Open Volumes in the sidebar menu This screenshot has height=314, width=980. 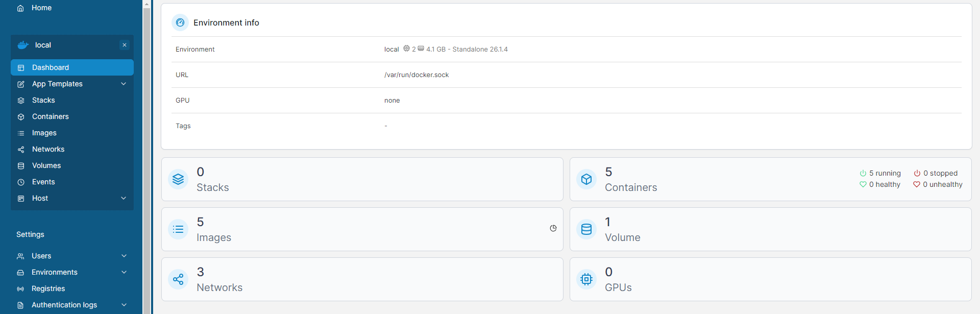tap(46, 165)
